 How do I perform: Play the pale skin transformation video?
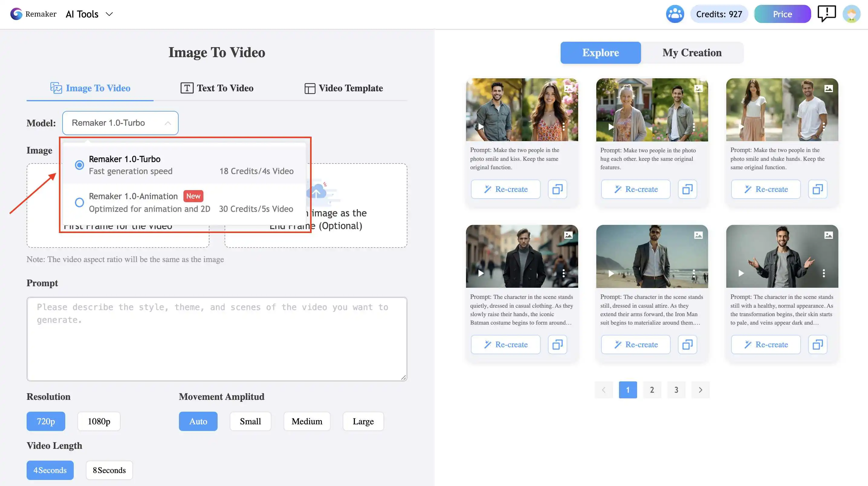[x=741, y=273]
